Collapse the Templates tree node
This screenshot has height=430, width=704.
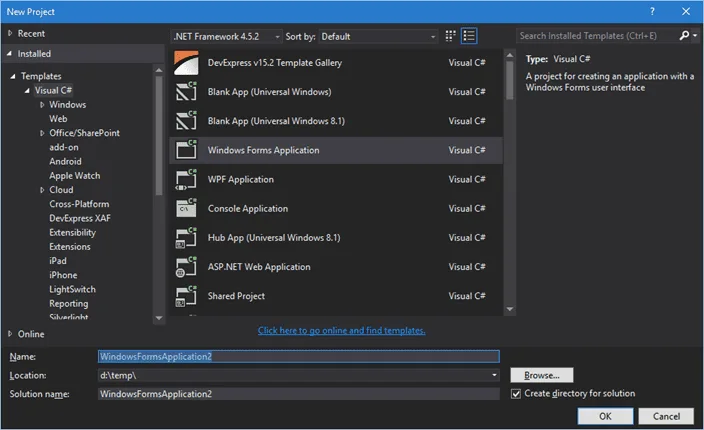point(13,76)
